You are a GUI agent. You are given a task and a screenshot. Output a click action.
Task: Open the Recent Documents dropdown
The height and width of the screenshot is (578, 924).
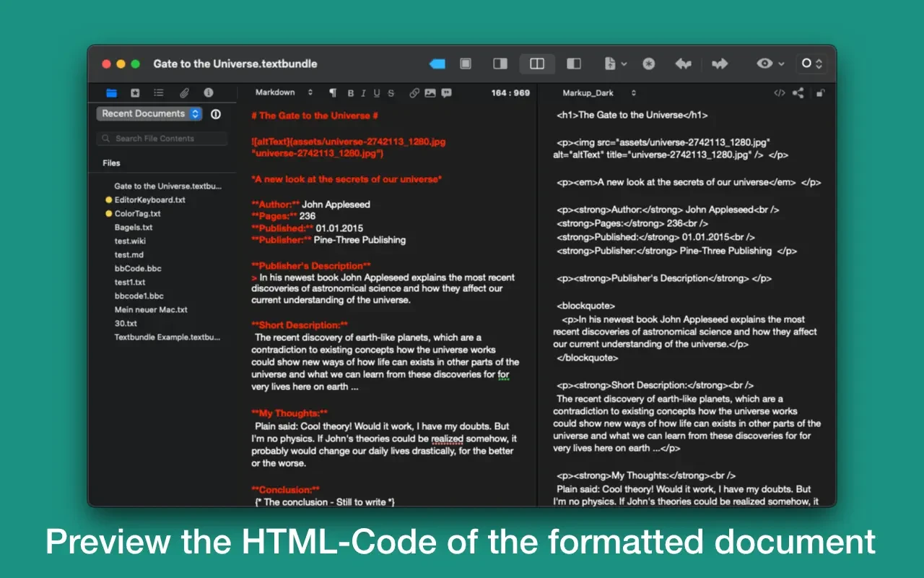pyautogui.click(x=149, y=114)
